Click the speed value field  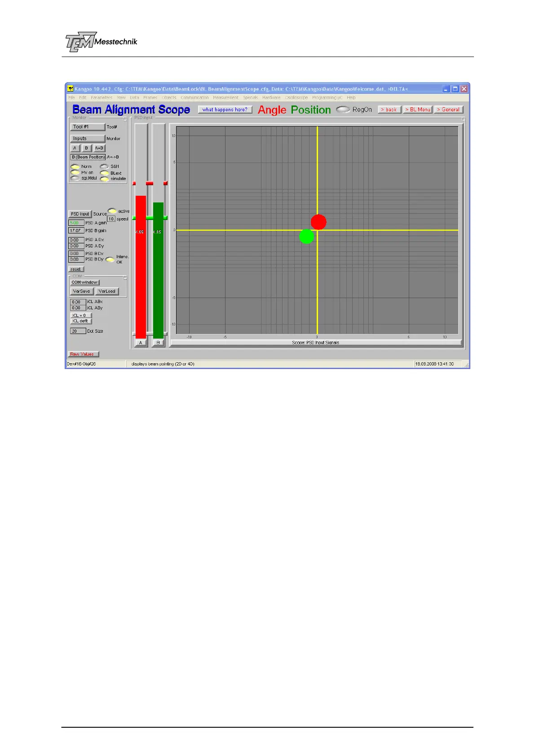[x=111, y=219]
